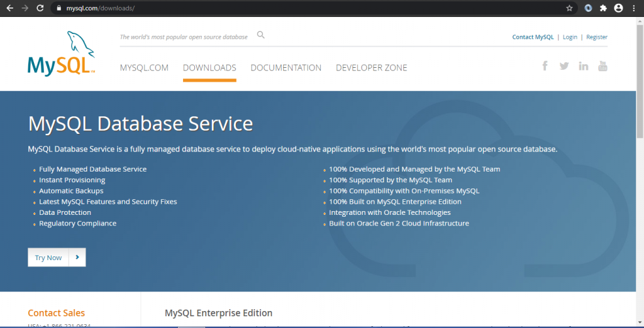Click the arrow next to Try Now
This screenshot has height=328, width=644.
(77, 258)
